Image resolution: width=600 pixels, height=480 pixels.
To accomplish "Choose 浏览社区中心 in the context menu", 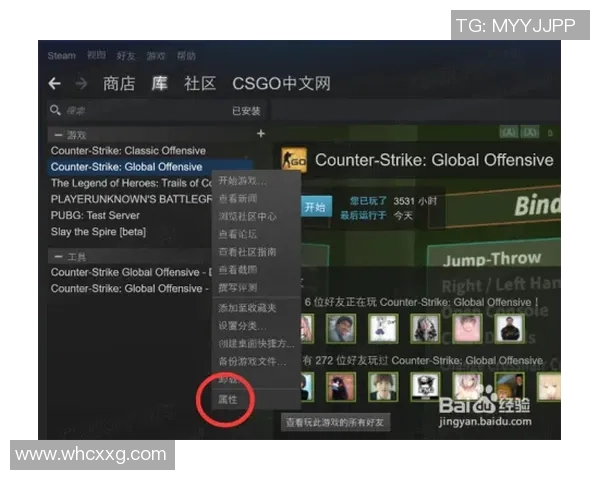I will (247, 217).
